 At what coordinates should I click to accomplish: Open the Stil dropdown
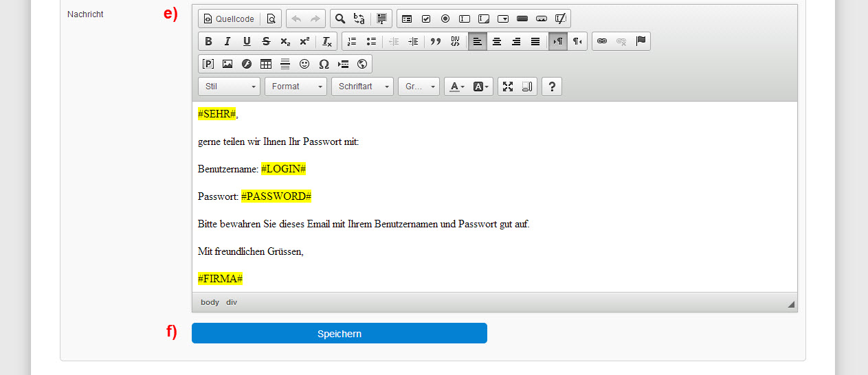click(x=230, y=87)
